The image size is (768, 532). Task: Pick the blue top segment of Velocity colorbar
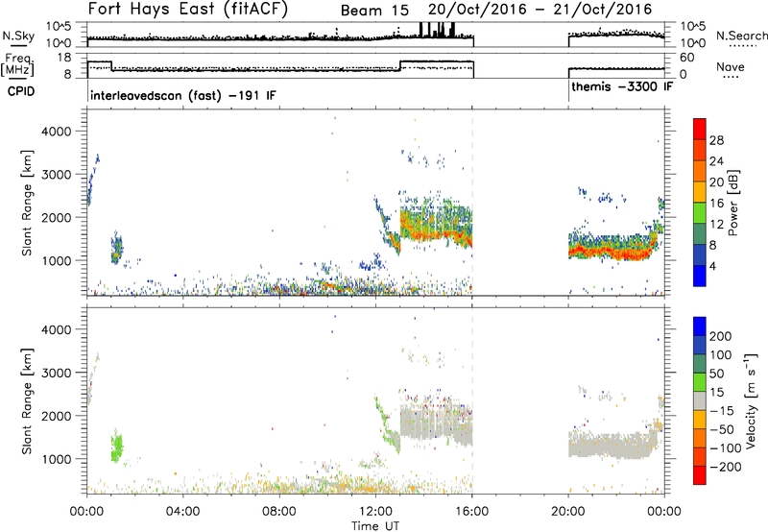700,326
